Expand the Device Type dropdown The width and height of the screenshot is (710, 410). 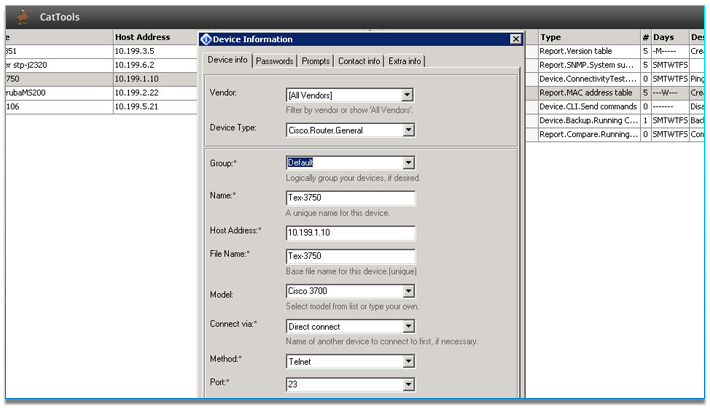(x=408, y=130)
